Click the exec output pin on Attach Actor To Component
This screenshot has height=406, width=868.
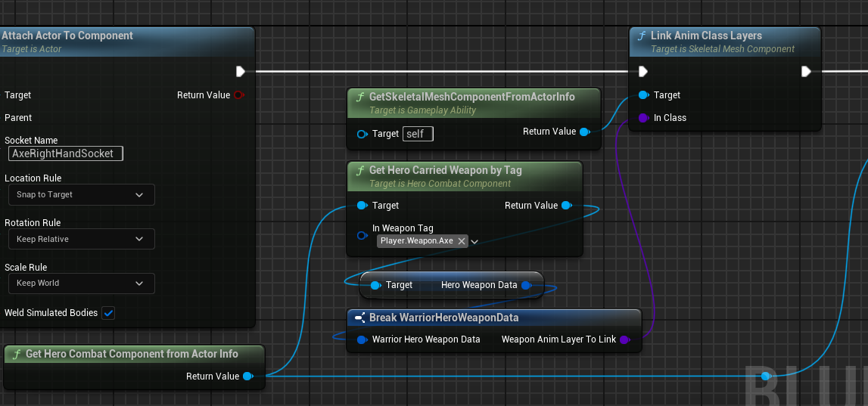point(240,72)
